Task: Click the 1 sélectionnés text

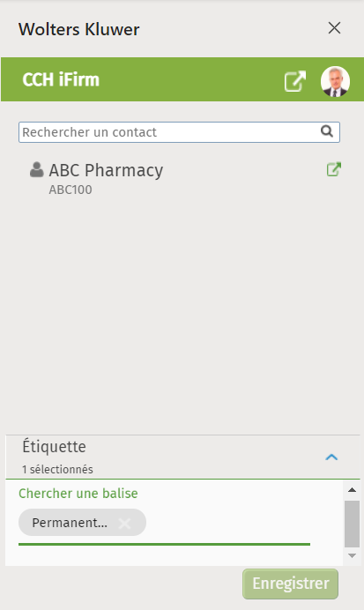Action: [x=57, y=470]
